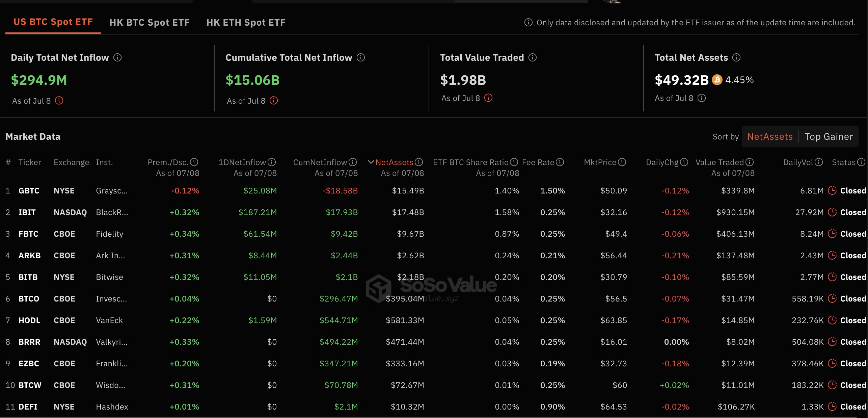Click red info icon under $294.9M date

[x=59, y=101]
